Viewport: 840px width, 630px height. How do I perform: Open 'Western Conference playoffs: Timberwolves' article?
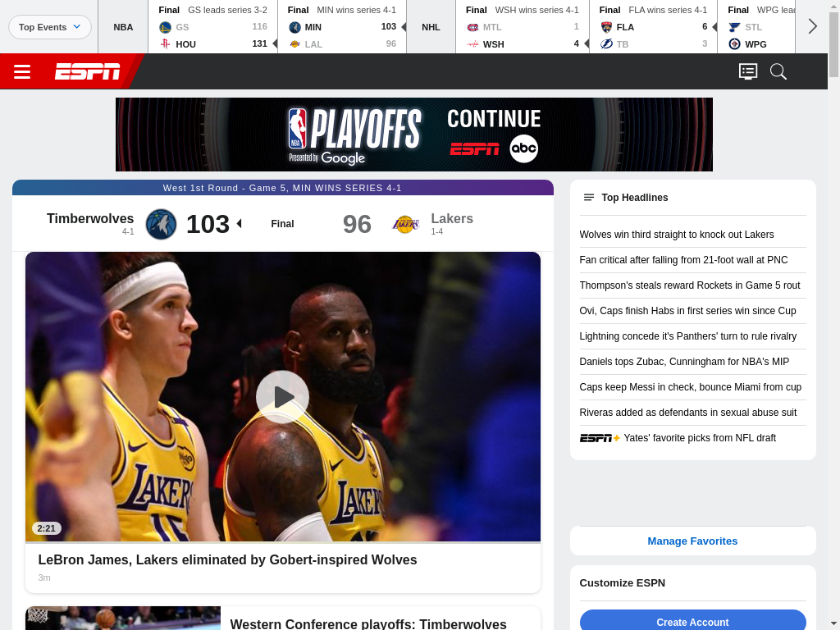click(x=368, y=623)
